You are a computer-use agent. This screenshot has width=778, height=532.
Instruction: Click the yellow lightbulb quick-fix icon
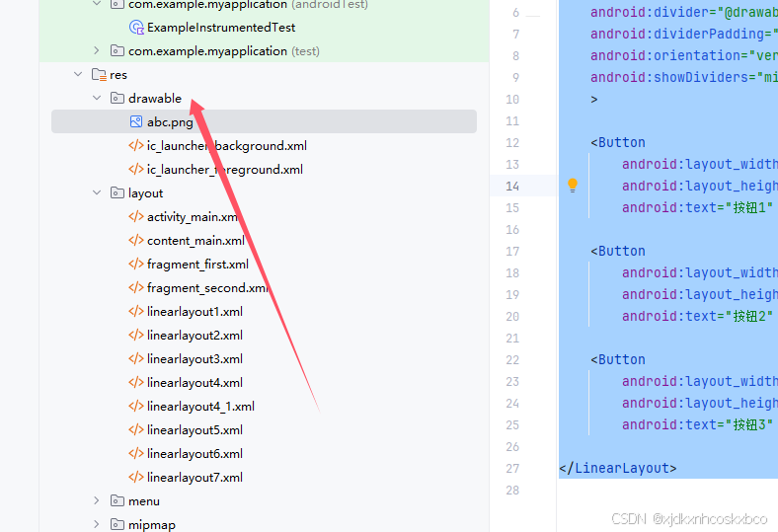[x=572, y=186]
